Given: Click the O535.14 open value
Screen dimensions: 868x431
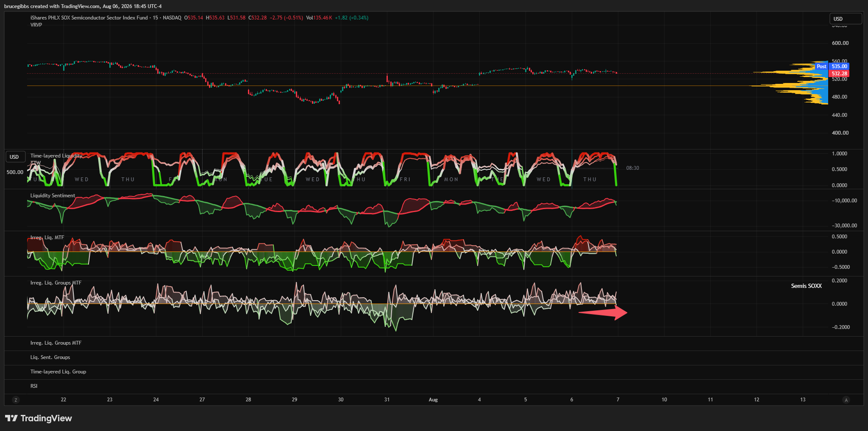Looking at the screenshot, I should (x=194, y=18).
